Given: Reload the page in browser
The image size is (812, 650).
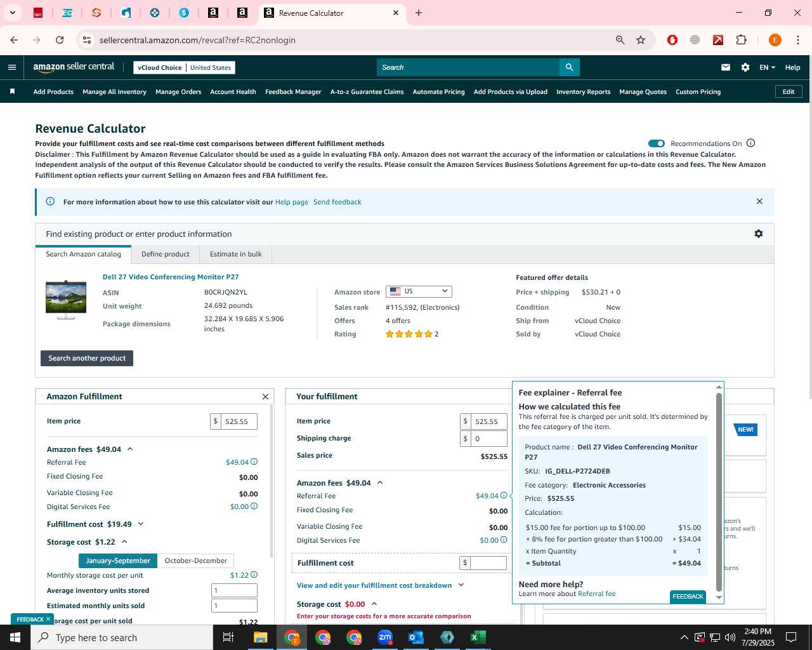Looking at the screenshot, I should 60,40.
